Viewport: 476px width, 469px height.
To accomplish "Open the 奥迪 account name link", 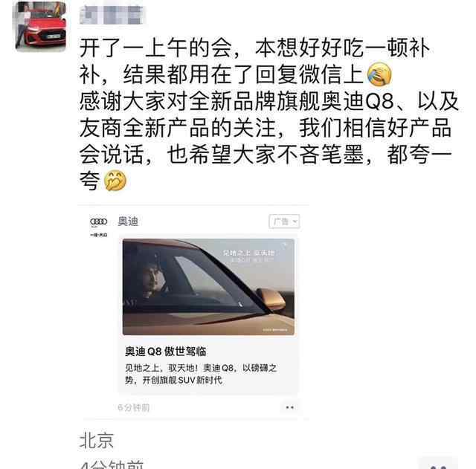I will coord(128,221).
